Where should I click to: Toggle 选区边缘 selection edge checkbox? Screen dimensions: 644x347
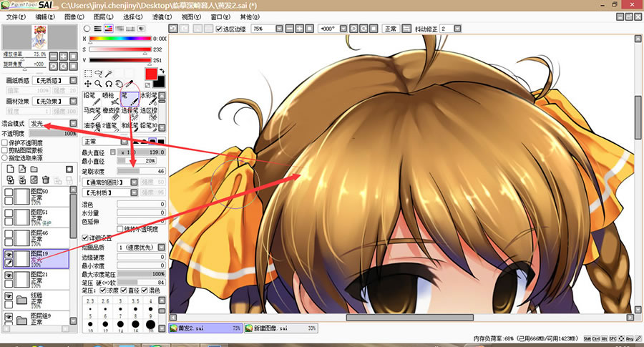click(219, 29)
